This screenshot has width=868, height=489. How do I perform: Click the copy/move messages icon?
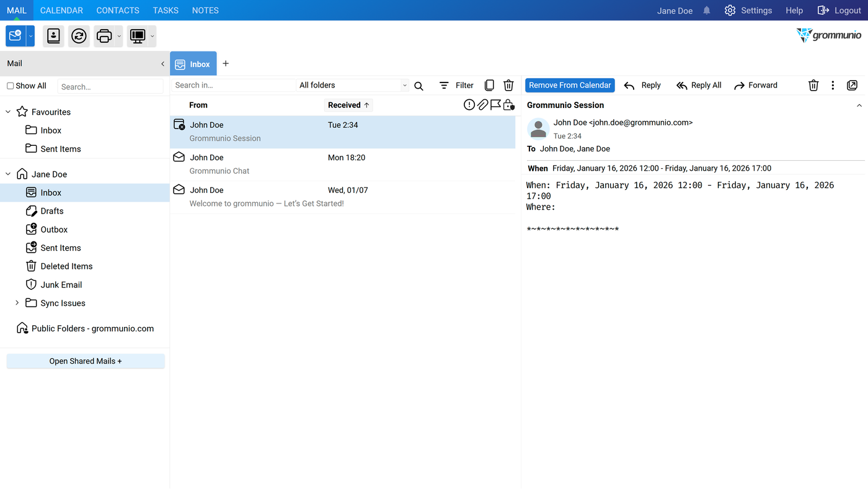click(x=489, y=86)
